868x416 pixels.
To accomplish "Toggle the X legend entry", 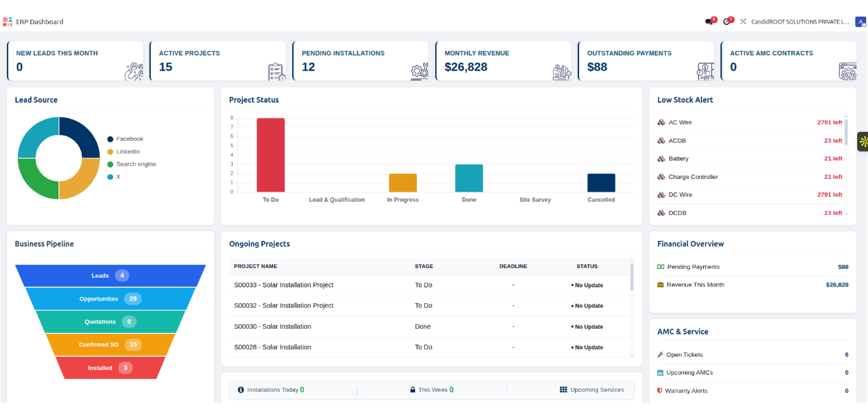I will click(x=114, y=177).
